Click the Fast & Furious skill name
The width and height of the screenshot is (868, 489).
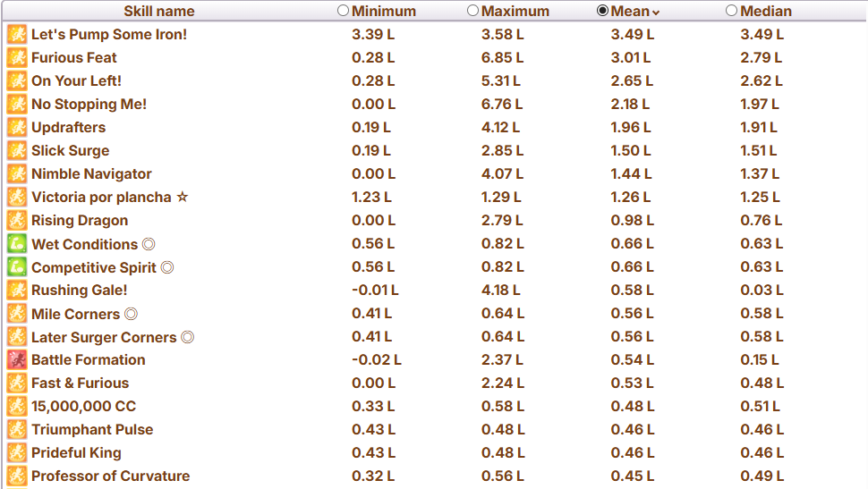(81, 383)
